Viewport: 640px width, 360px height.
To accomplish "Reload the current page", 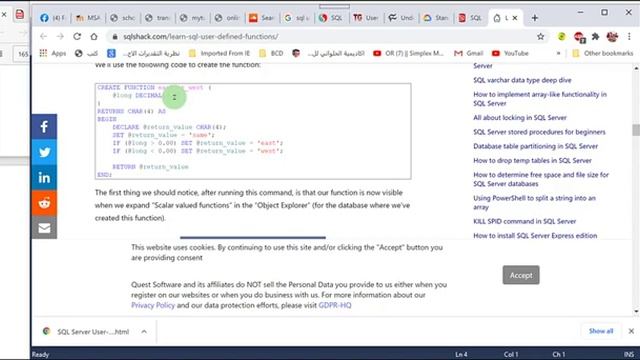I will [77, 36].
